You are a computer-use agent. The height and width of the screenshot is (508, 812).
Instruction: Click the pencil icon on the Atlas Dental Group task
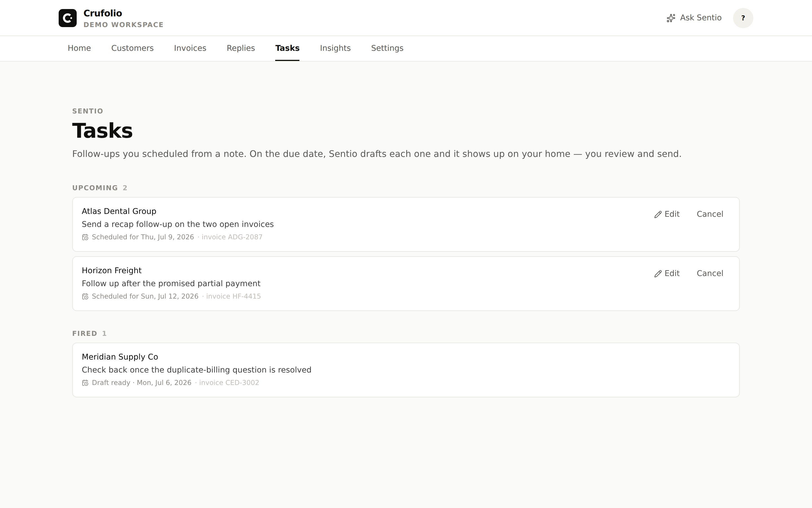click(x=658, y=214)
